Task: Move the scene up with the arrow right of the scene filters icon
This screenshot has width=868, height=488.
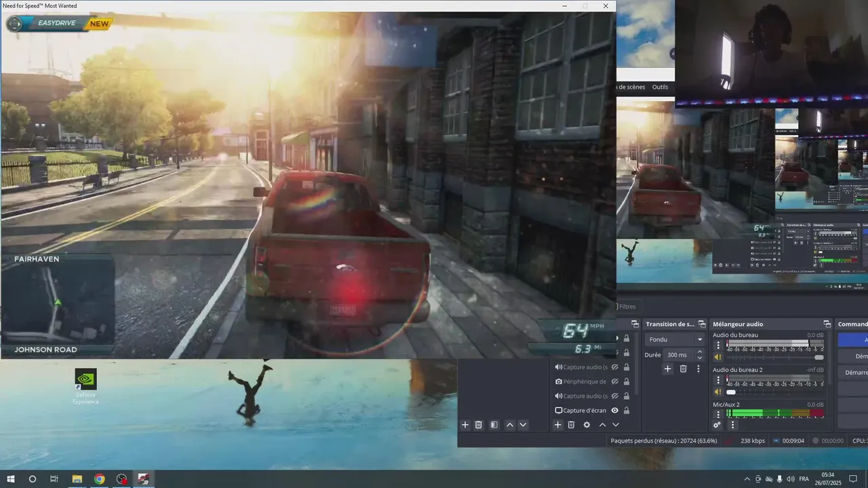Action: click(x=510, y=425)
